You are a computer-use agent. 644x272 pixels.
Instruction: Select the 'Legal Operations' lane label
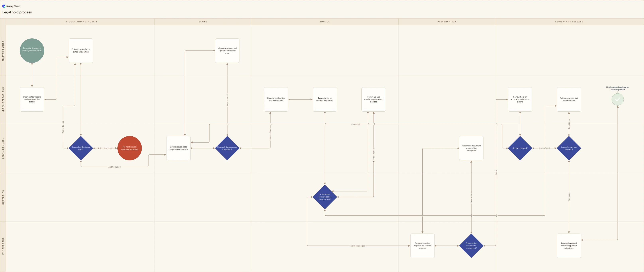pyautogui.click(x=3, y=100)
